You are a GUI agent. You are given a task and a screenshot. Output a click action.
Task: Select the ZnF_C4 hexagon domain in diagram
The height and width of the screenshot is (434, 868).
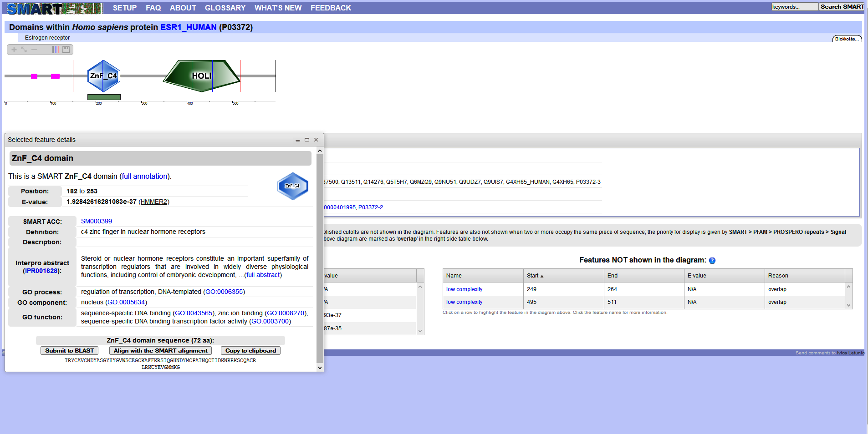tap(103, 76)
